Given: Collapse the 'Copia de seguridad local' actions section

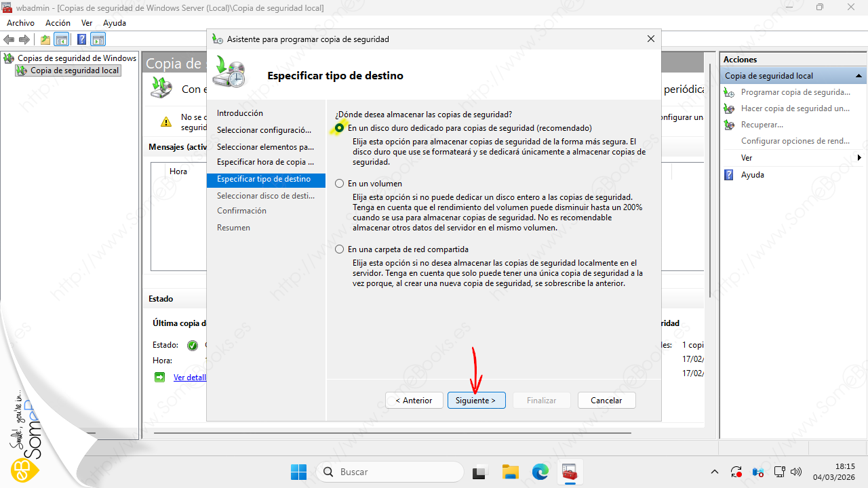Looking at the screenshot, I should 859,76.
